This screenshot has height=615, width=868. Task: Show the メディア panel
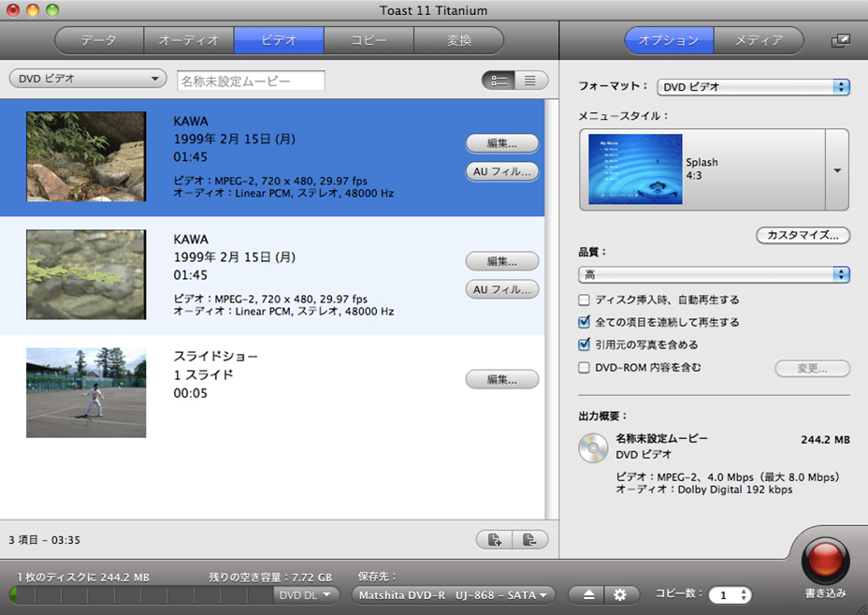(759, 40)
